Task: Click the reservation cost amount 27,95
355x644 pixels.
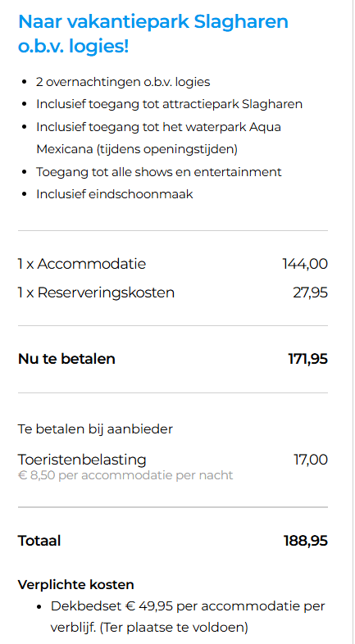Action: (310, 293)
